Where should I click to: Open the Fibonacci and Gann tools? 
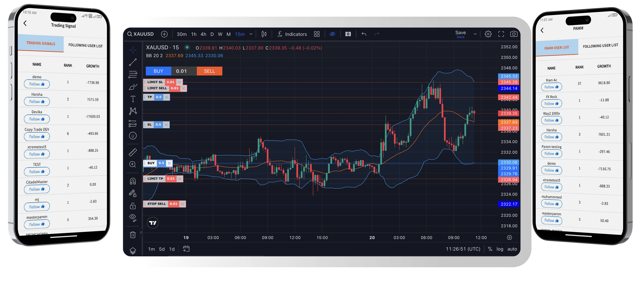(x=133, y=74)
